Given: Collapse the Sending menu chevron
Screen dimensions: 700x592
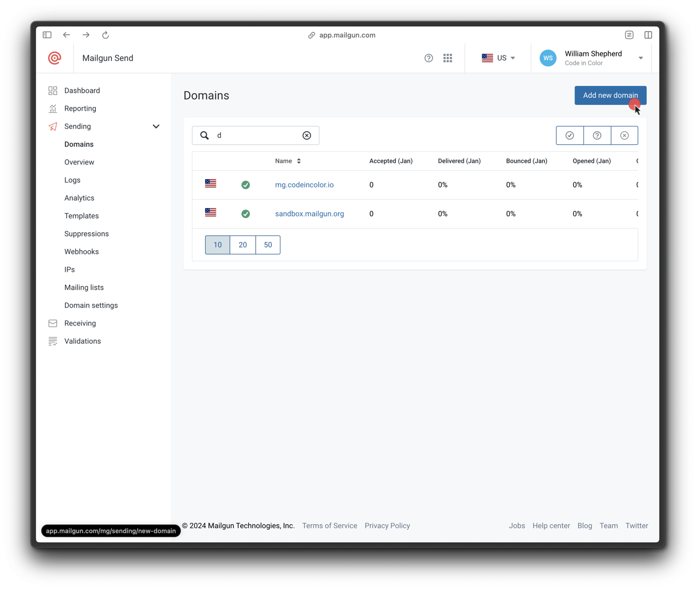Looking at the screenshot, I should (156, 126).
